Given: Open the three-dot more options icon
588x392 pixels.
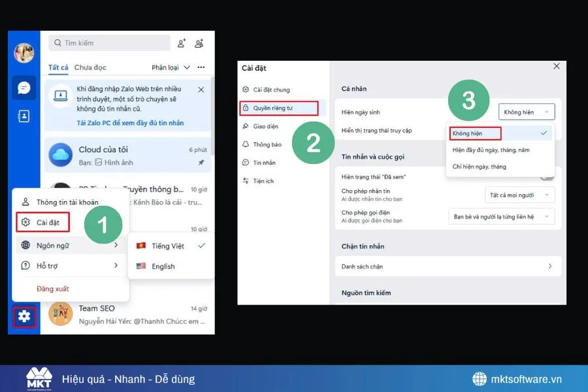Looking at the screenshot, I should tap(201, 67).
